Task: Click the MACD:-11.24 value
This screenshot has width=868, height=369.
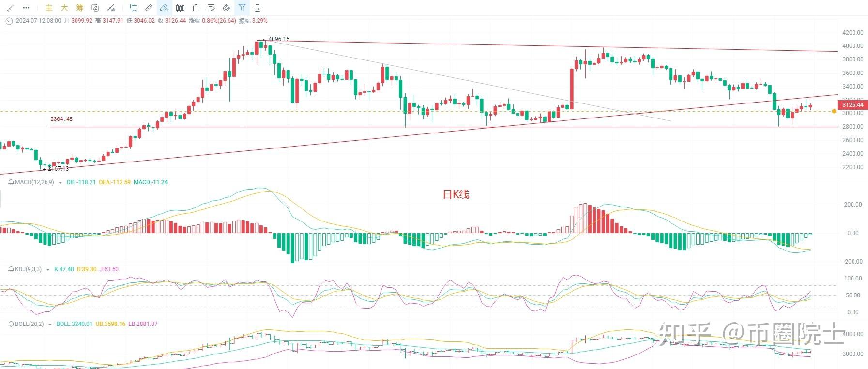Action: (x=151, y=182)
